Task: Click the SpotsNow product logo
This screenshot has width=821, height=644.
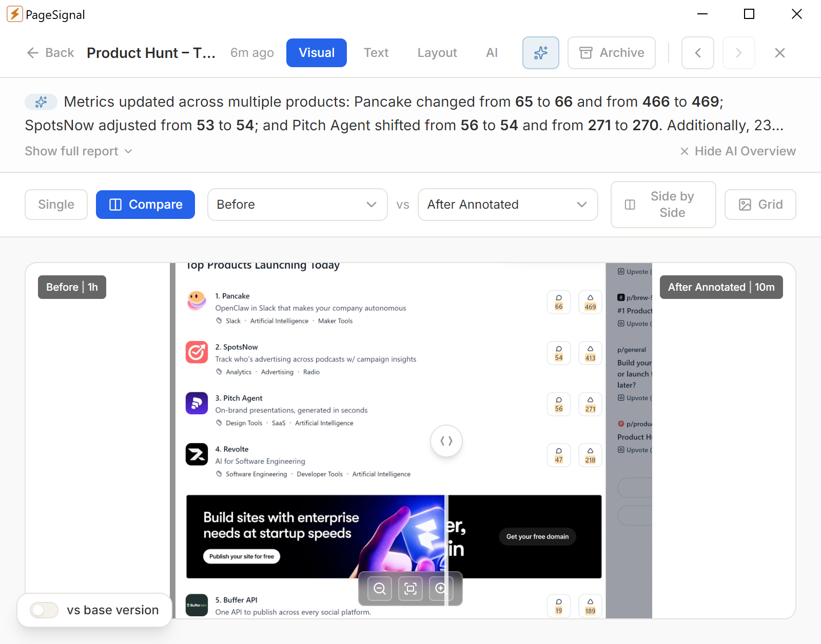Action: point(197,352)
